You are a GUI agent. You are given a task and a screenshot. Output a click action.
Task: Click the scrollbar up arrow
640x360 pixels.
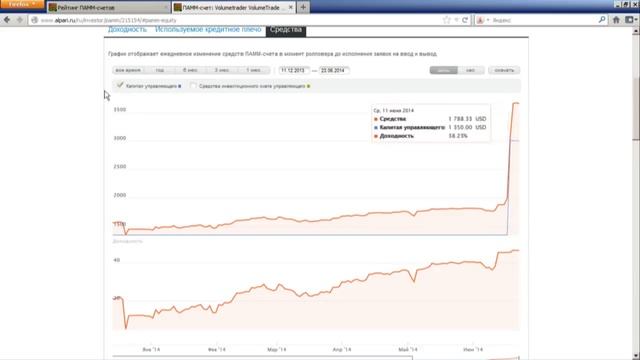[636, 31]
